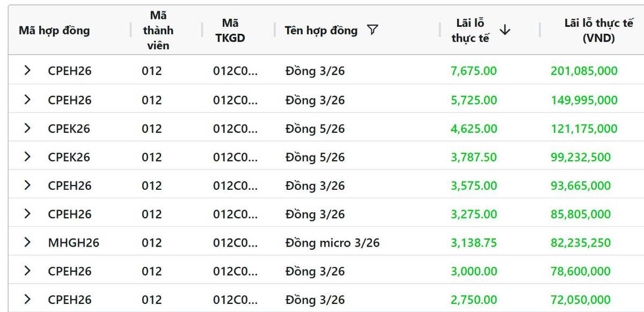Expand the CPEH26 row showing 5,725.00
Screen dimensions: 644x312
pyautogui.click(x=27, y=100)
